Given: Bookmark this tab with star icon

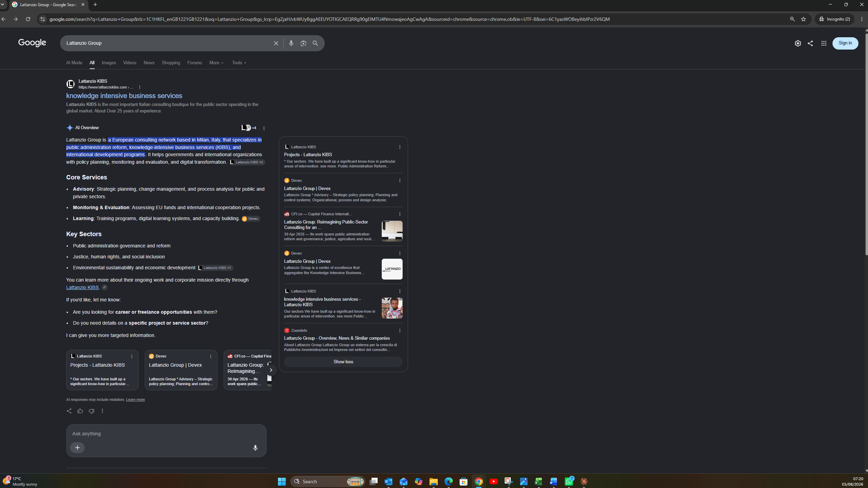Looking at the screenshot, I should [803, 19].
